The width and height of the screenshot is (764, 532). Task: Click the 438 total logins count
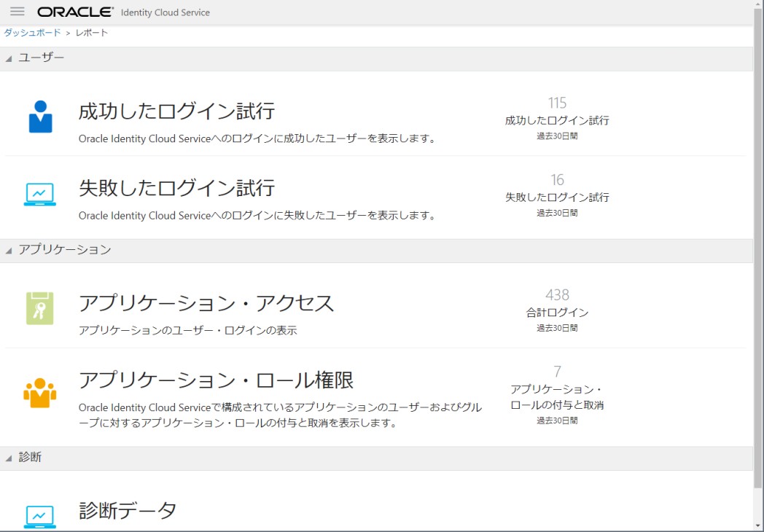557,294
